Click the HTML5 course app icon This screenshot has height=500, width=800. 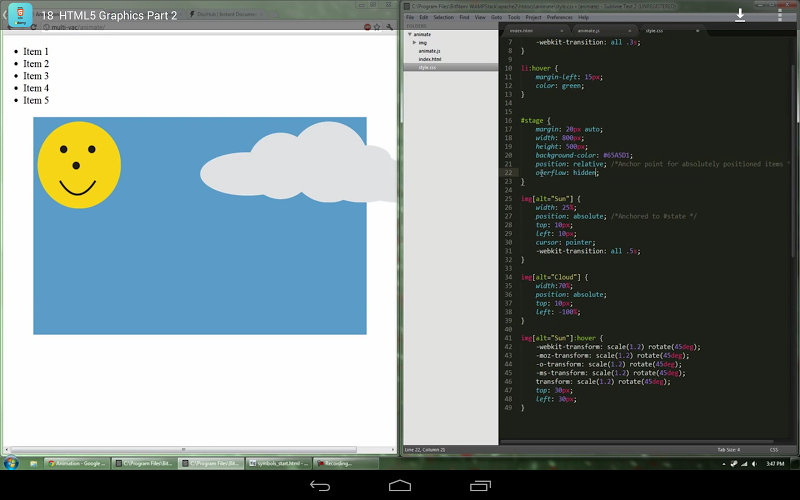coord(19,16)
